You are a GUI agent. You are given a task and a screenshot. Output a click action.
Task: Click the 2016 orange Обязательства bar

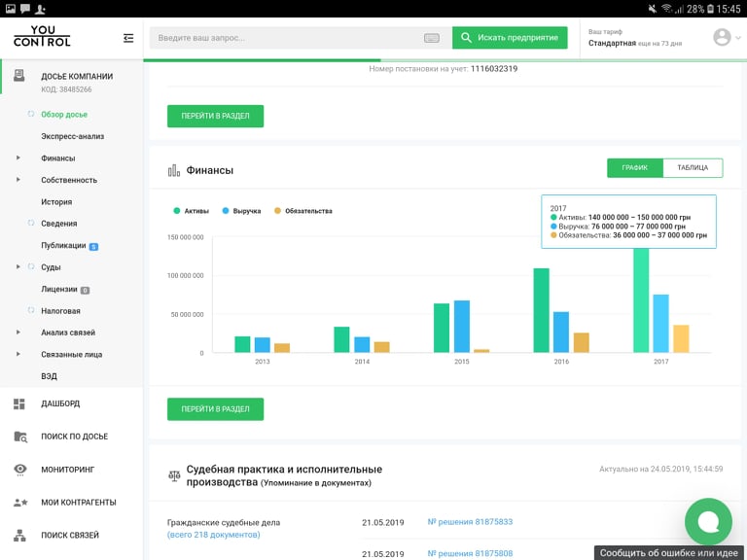pos(582,342)
